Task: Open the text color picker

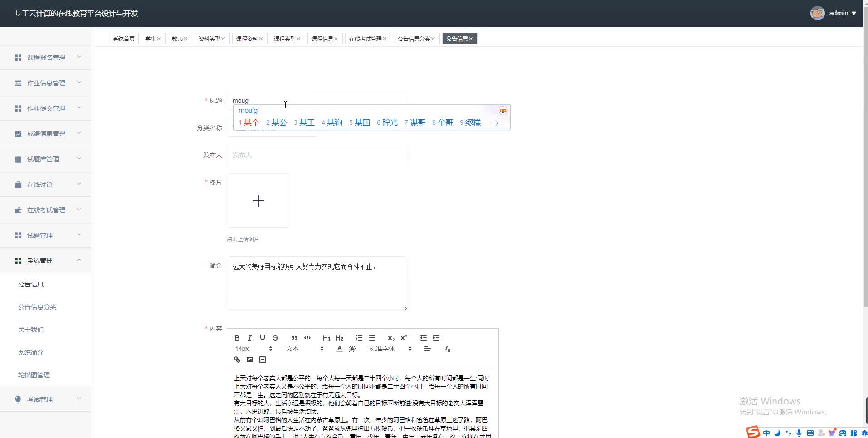Action: pyautogui.click(x=339, y=349)
